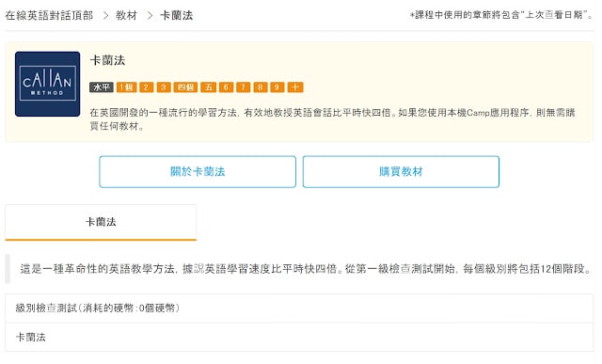
Task: Click the 卡蘭法 breadcrumb item
Action: pos(176,15)
